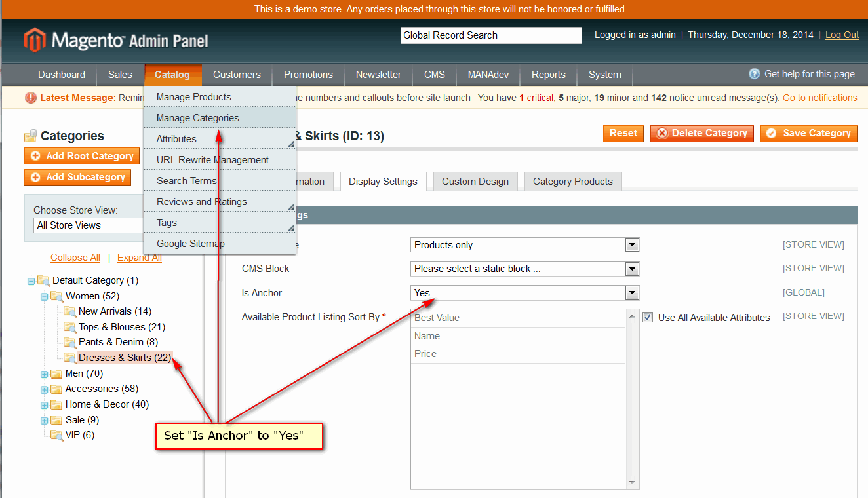Collapse the Women tree node

pyautogui.click(x=44, y=297)
